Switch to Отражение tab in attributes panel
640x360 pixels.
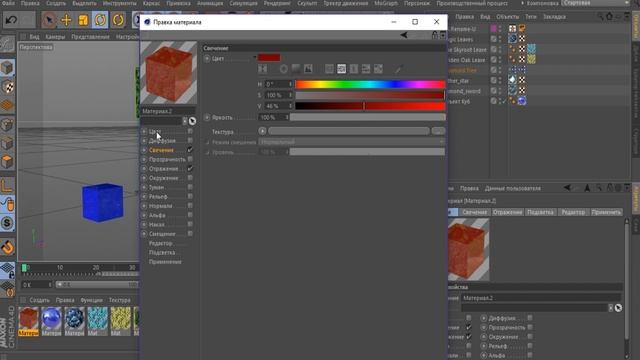pos(507,212)
